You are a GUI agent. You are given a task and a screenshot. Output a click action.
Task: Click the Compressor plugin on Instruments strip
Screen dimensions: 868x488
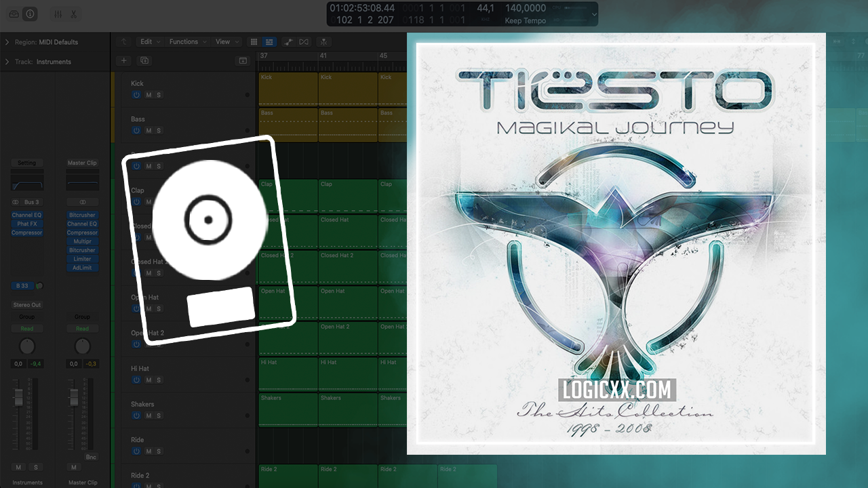click(27, 232)
